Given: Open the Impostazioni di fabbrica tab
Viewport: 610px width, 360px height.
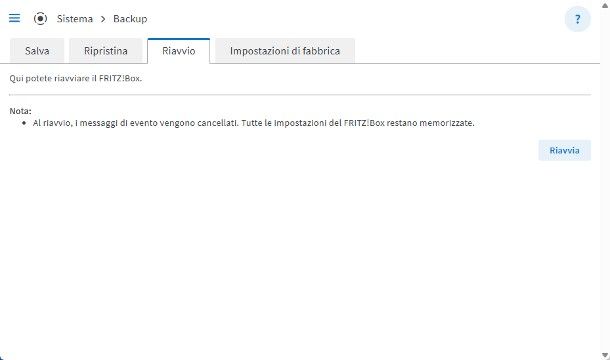Looking at the screenshot, I should [285, 51].
